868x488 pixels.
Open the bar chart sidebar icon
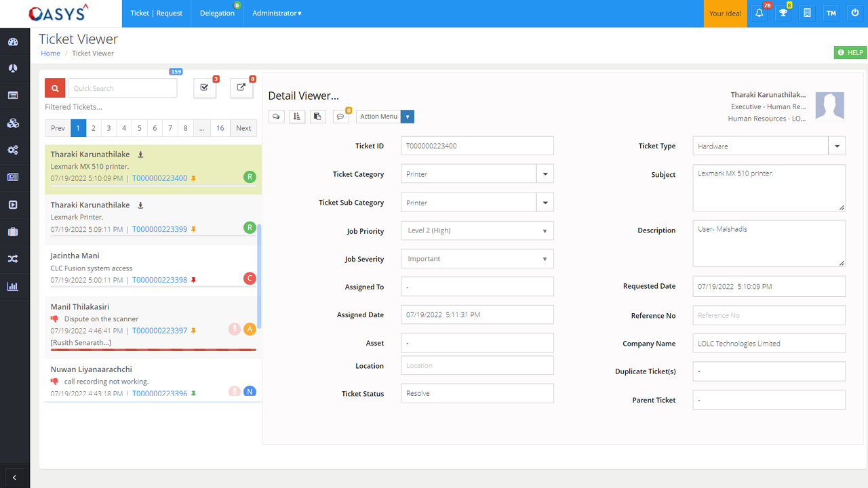13,286
